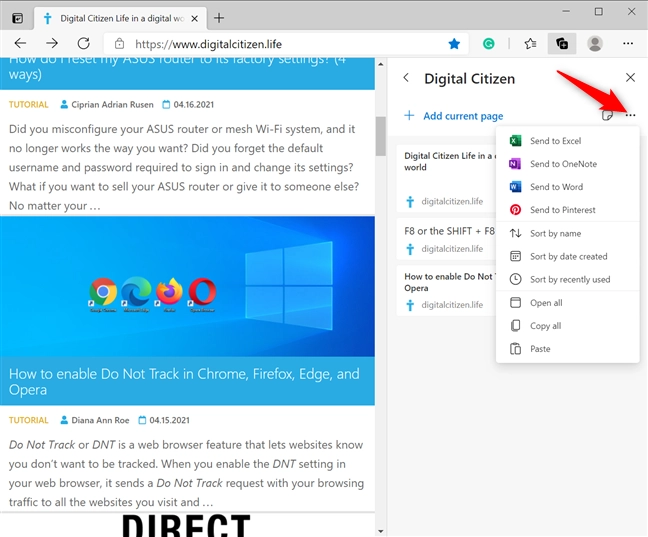Open the ASUS router reset article headline
648x537 pixels.
(178, 69)
